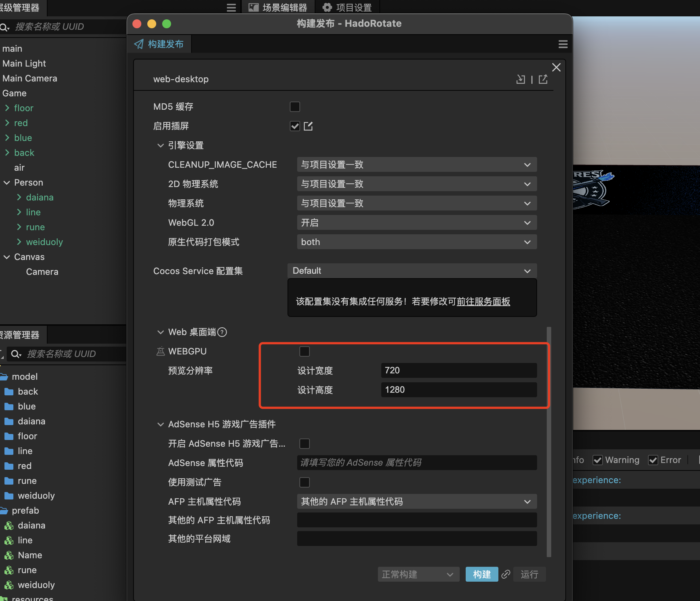Select the 层级管理器 tab
Viewport: 700px width, 601px height.
pos(23,7)
